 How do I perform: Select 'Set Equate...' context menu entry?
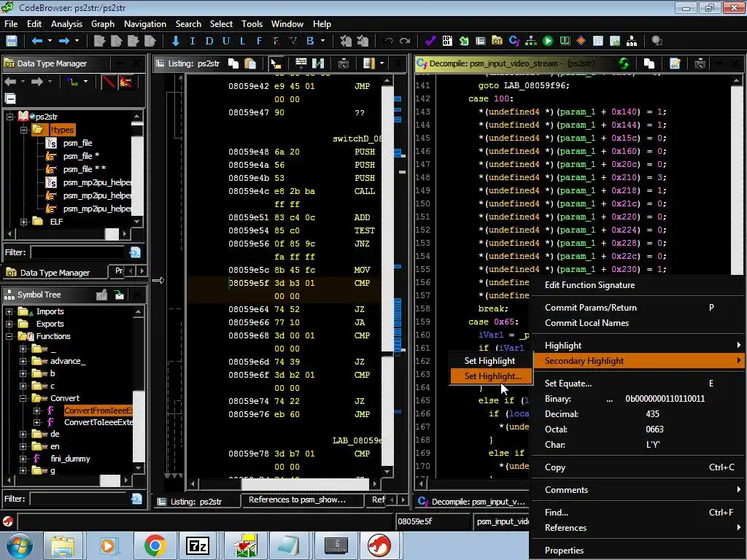637,384
